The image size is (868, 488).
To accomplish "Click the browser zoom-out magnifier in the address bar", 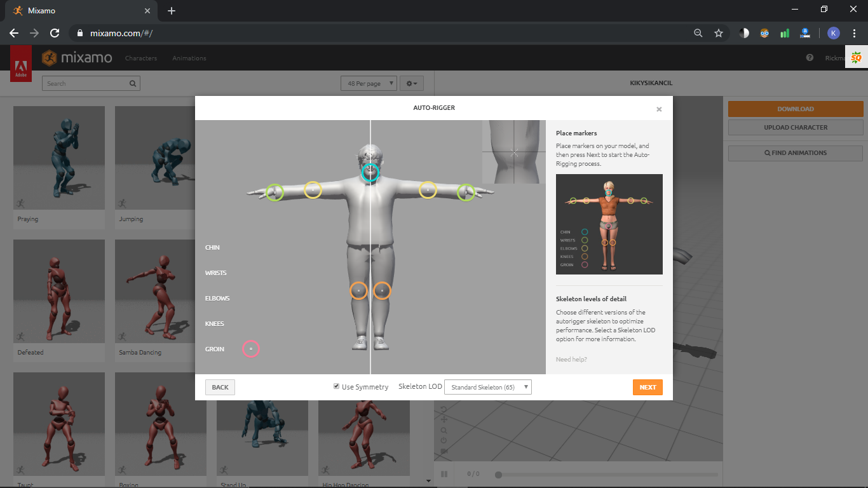I will (x=698, y=33).
